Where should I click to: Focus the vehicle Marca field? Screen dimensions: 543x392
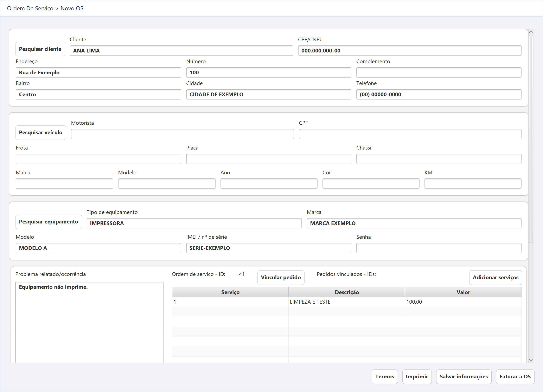tap(64, 183)
